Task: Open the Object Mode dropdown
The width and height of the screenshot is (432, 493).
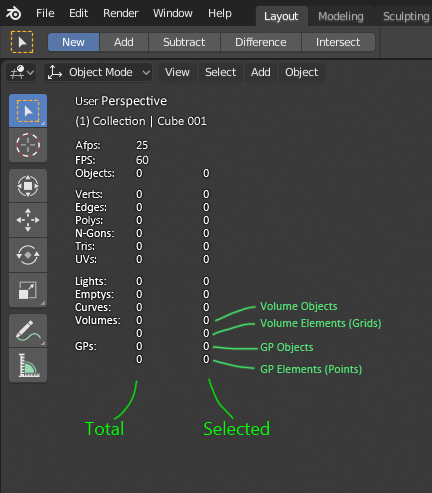Action: click(x=98, y=72)
